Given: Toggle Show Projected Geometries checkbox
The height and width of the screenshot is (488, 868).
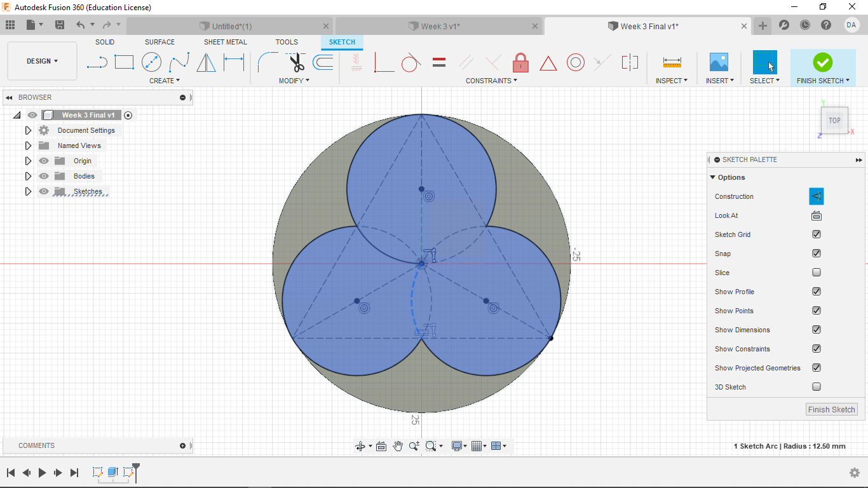Looking at the screenshot, I should [x=817, y=368].
